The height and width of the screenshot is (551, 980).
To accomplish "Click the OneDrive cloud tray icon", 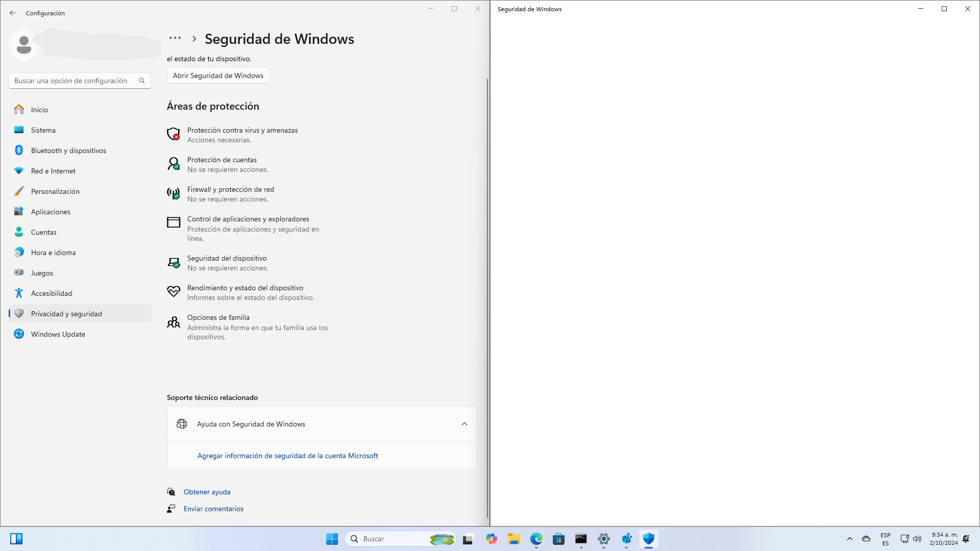I will [x=866, y=539].
